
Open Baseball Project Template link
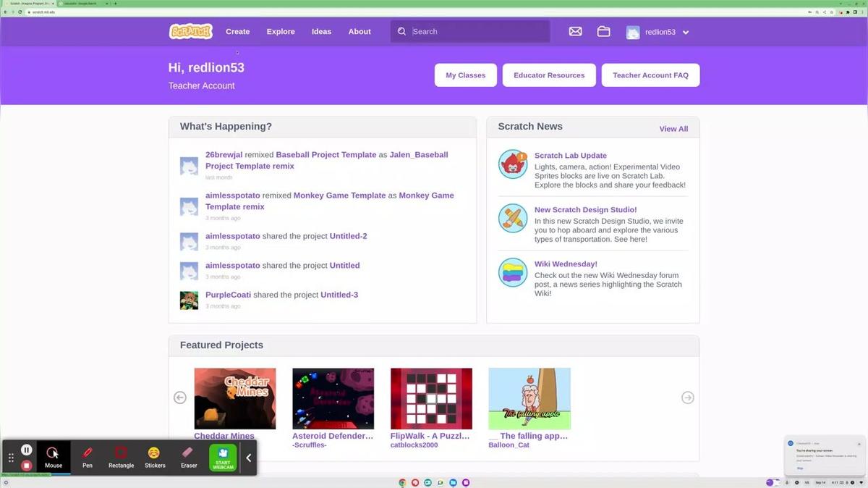326,155
